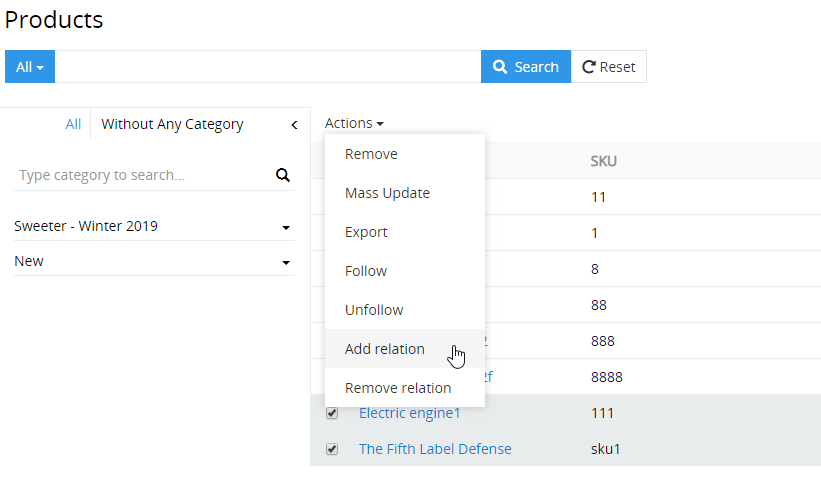
Task: Click Add relation menu item
Action: [x=385, y=349]
